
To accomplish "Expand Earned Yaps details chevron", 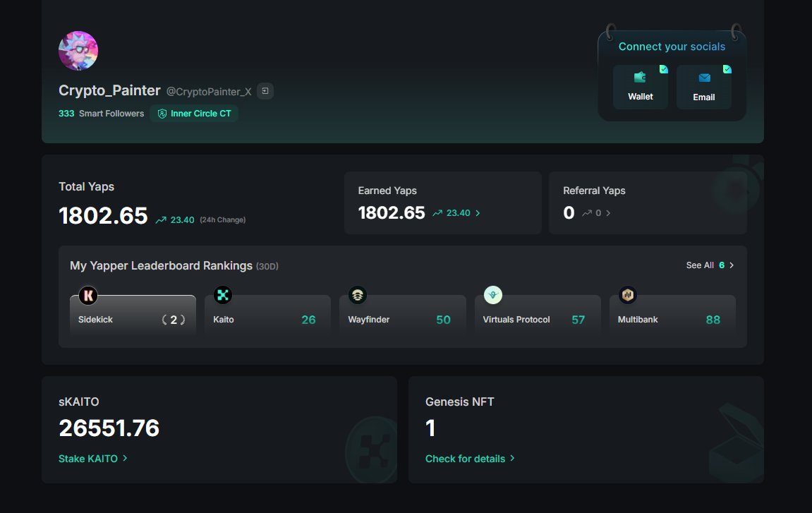I will pos(478,213).
